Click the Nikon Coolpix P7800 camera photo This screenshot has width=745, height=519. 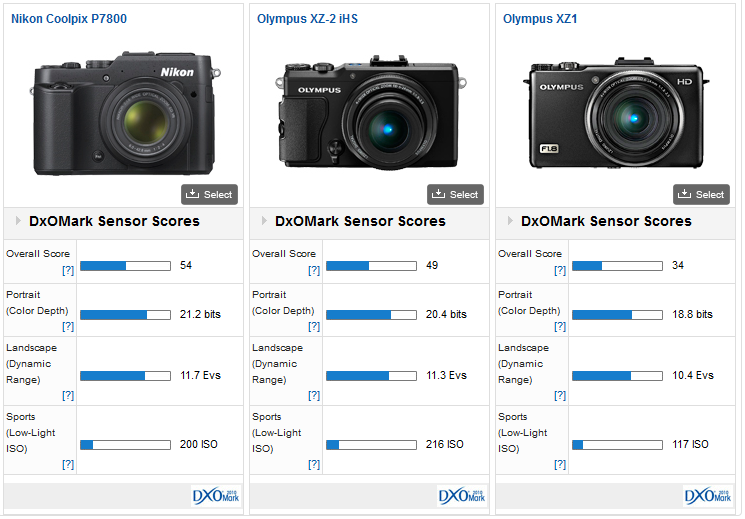123,117
